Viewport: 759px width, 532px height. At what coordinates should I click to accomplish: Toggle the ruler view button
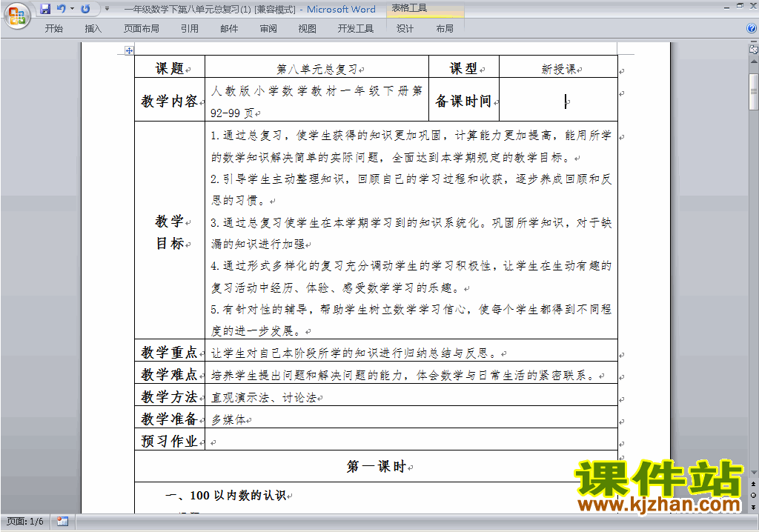[753, 49]
